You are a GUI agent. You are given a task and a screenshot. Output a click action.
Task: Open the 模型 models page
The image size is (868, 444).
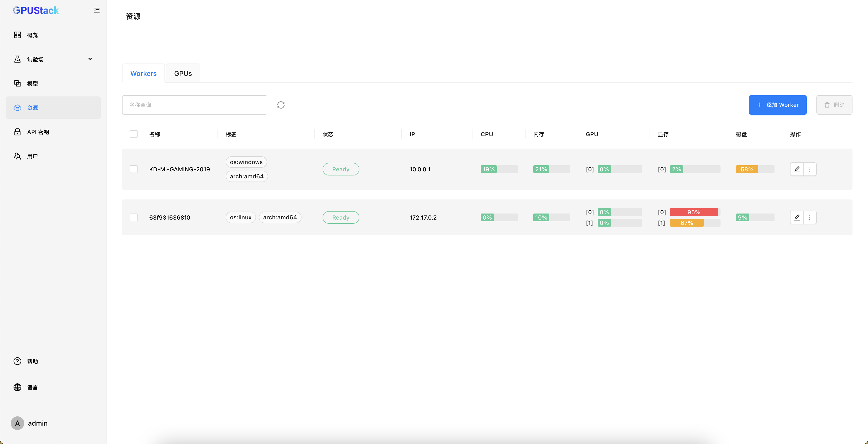click(32, 84)
